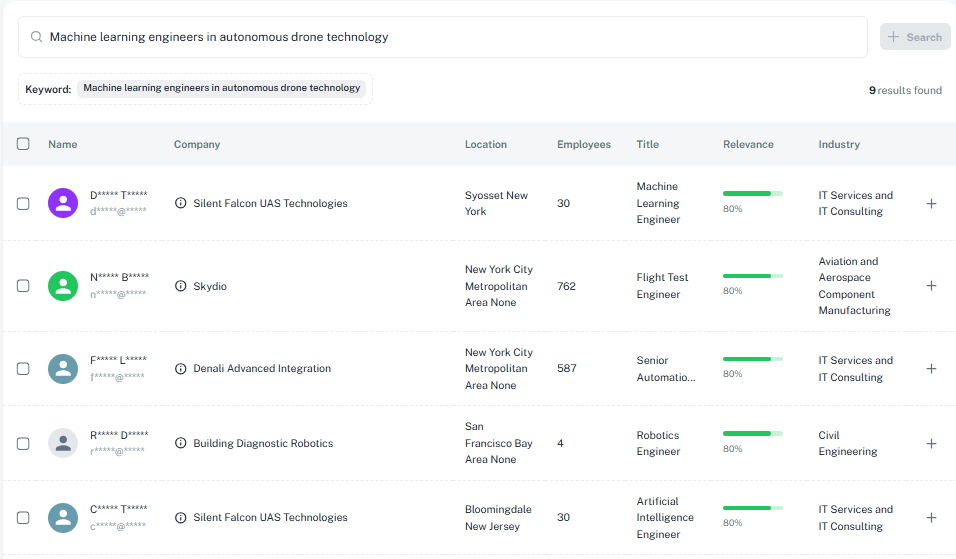The width and height of the screenshot is (956, 559).
Task: Click the name R***** D*****
Action: 120,435
